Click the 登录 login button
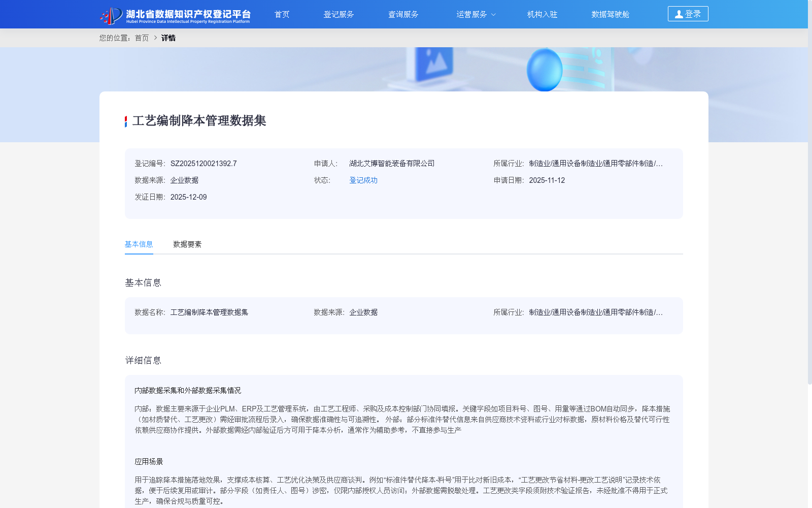 pyautogui.click(x=688, y=14)
